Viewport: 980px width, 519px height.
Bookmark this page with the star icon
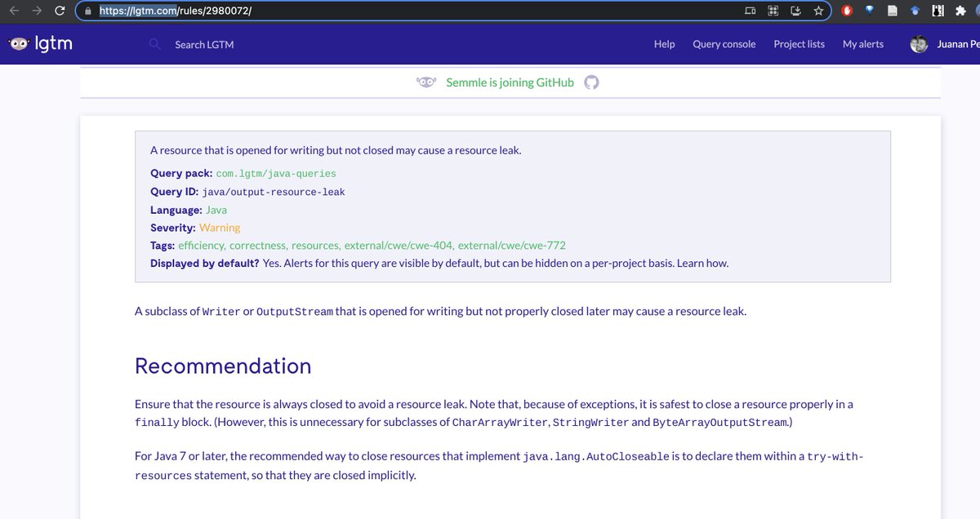click(x=817, y=11)
